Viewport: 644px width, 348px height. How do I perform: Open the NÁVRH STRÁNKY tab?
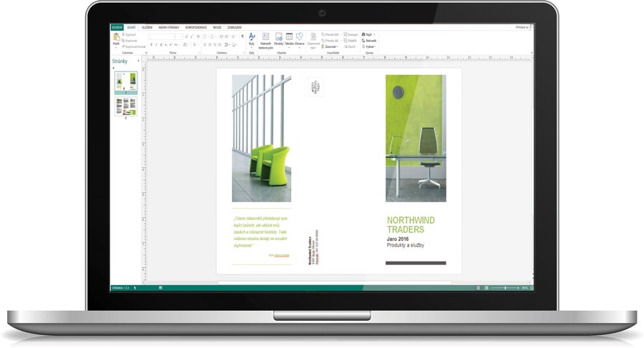(x=169, y=27)
